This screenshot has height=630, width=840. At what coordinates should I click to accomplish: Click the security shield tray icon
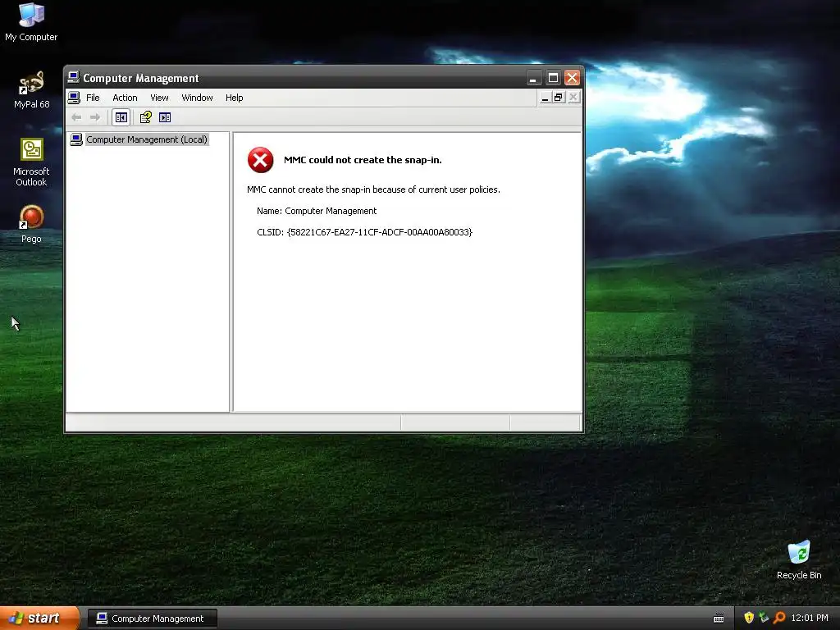click(x=749, y=618)
